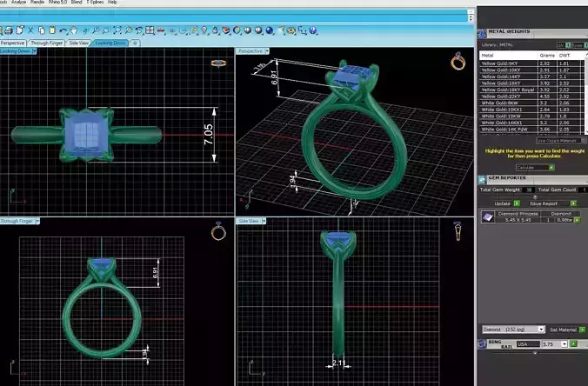Select the White Gold:14K PdW row
The image size is (588, 386).
click(x=531, y=130)
